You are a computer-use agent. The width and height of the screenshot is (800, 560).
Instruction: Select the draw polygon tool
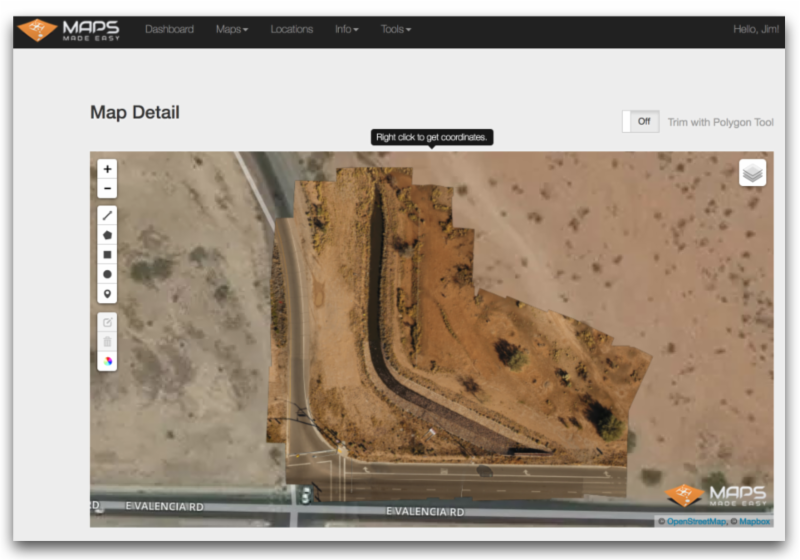click(107, 235)
